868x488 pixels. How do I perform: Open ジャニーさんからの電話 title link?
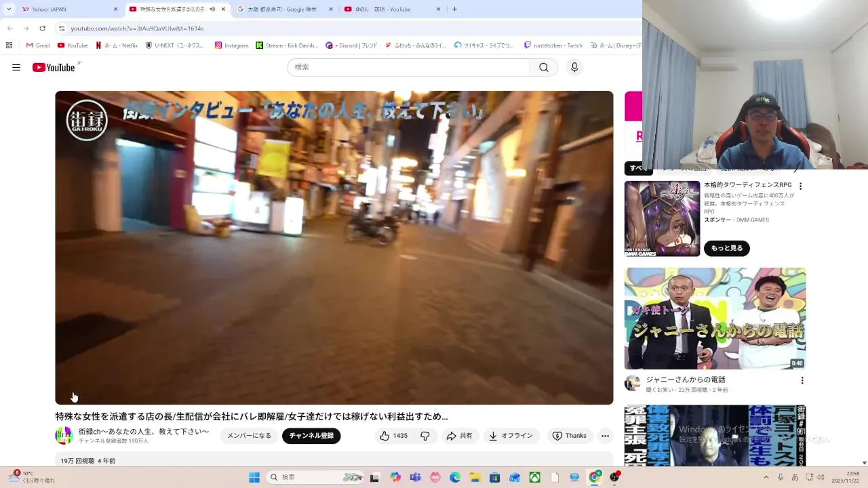click(x=686, y=380)
